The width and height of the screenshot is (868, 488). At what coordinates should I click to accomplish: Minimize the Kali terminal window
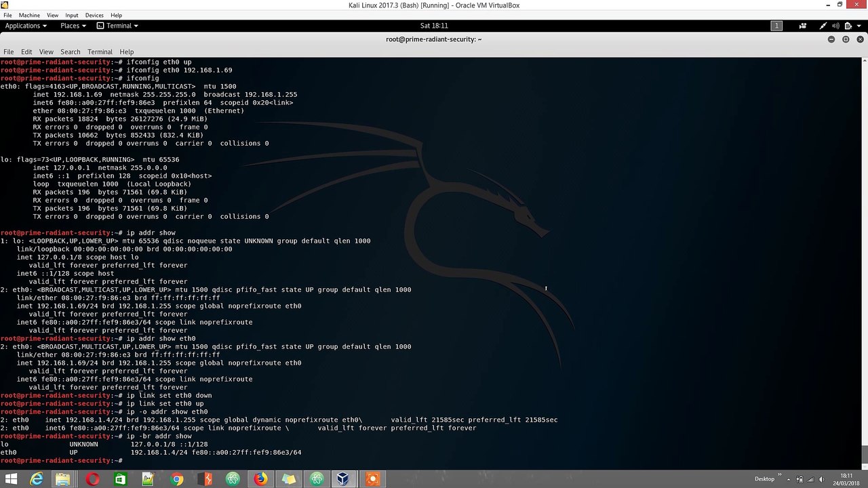(x=831, y=39)
